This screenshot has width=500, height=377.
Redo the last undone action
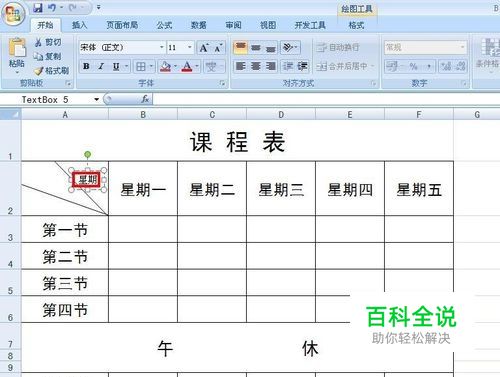(x=73, y=8)
